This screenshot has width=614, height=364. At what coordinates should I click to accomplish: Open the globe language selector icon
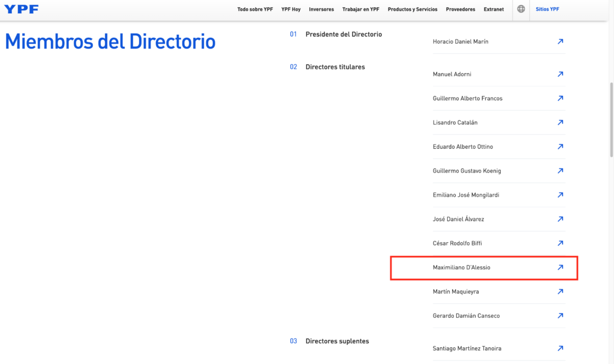521,10
